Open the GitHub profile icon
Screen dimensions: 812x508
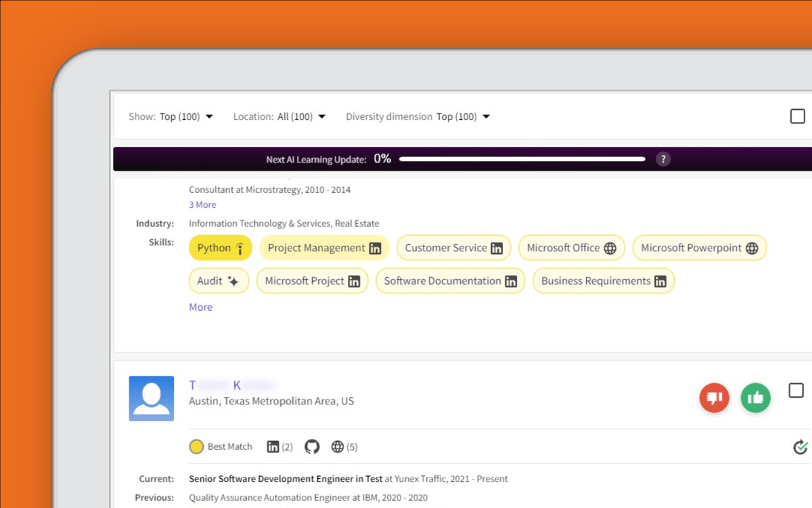pos(312,446)
